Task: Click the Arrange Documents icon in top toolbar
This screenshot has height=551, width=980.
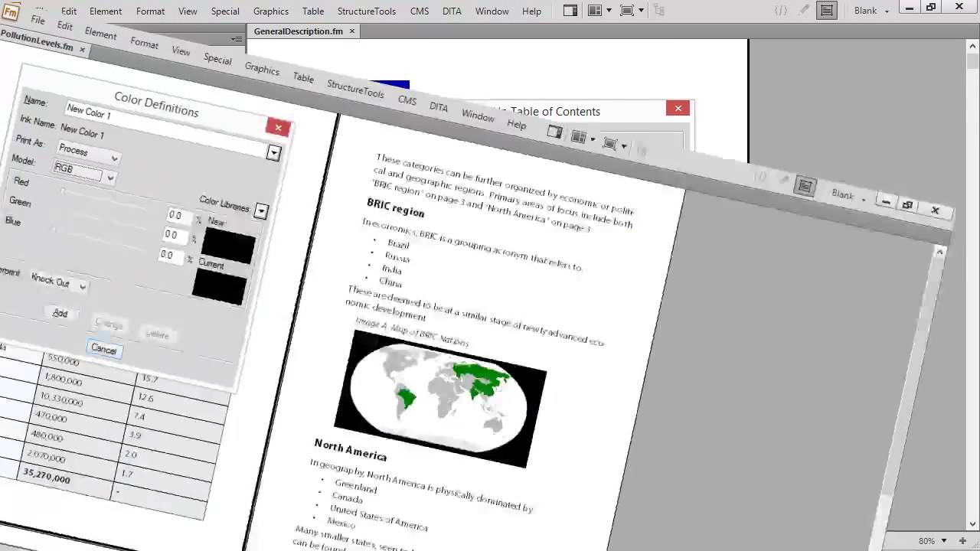Action: click(595, 11)
